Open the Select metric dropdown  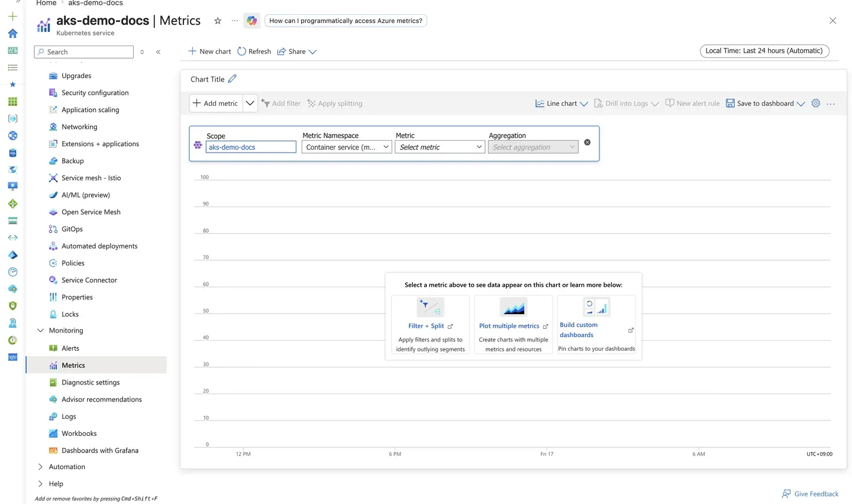[x=440, y=147]
